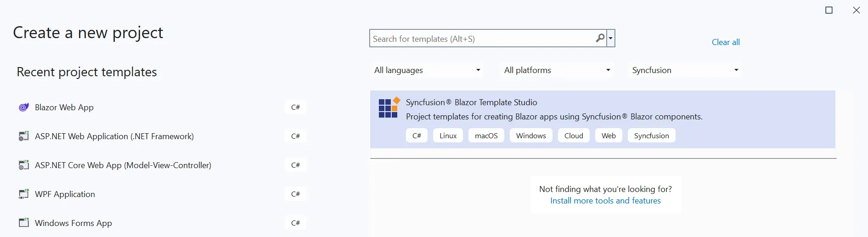
Task: Choose WPF Application from recent templates
Action: point(65,194)
